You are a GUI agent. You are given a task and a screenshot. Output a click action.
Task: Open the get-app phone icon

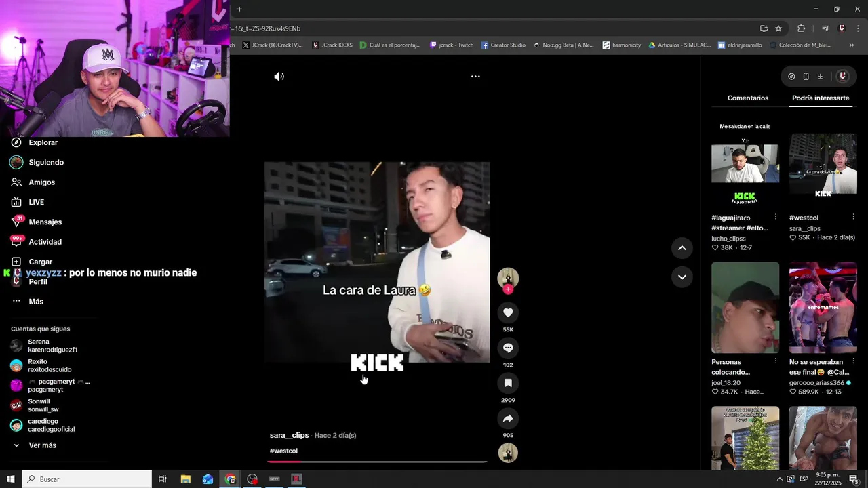[x=806, y=77]
